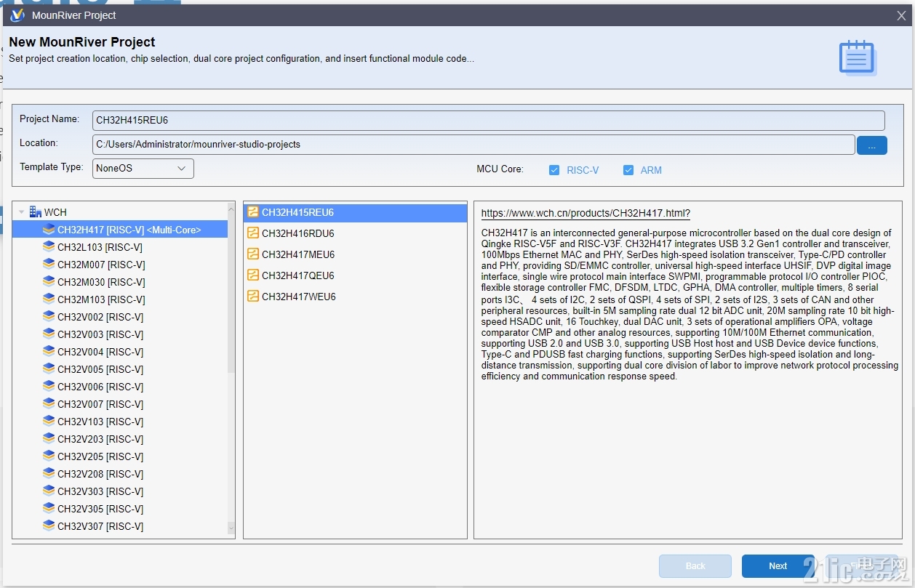
Task: Click the CH32V303 chip stack icon
Action: click(x=49, y=491)
